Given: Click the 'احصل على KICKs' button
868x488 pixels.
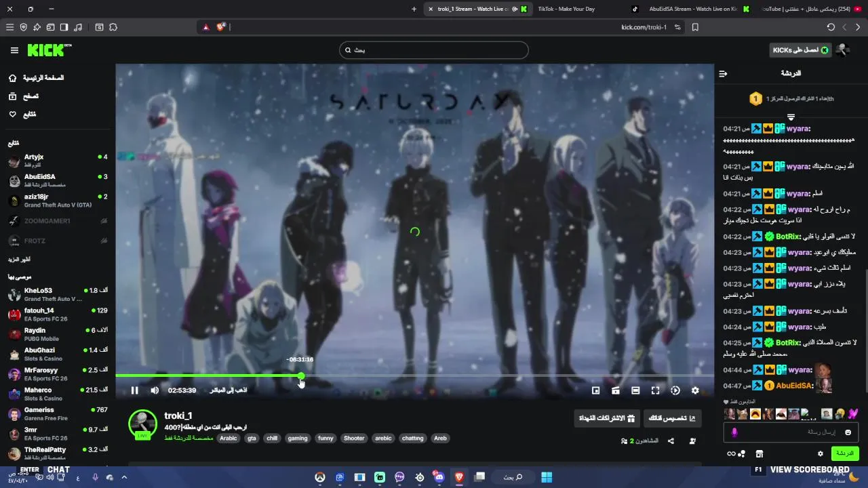Looking at the screenshot, I should pyautogui.click(x=800, y=50).
